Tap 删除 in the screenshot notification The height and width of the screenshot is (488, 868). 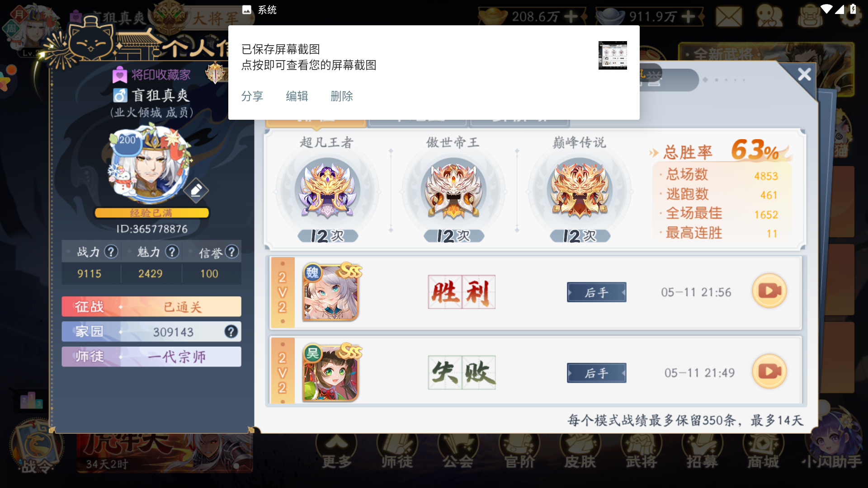coord(342,96)
